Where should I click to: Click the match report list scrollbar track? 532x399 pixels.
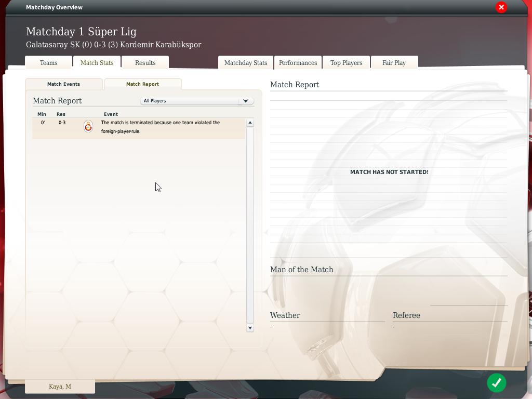pyautogui.click(x=250, y=225)
